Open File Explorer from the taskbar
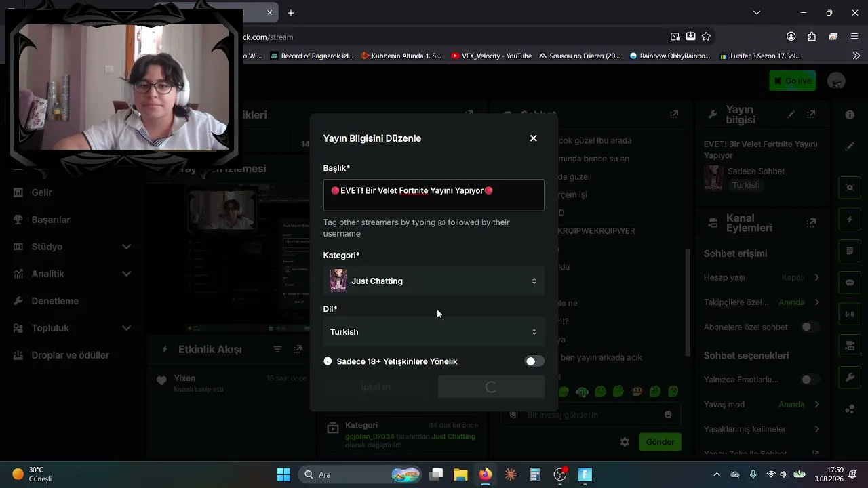This screenshot has height=488, width=868. click(460, 474)
